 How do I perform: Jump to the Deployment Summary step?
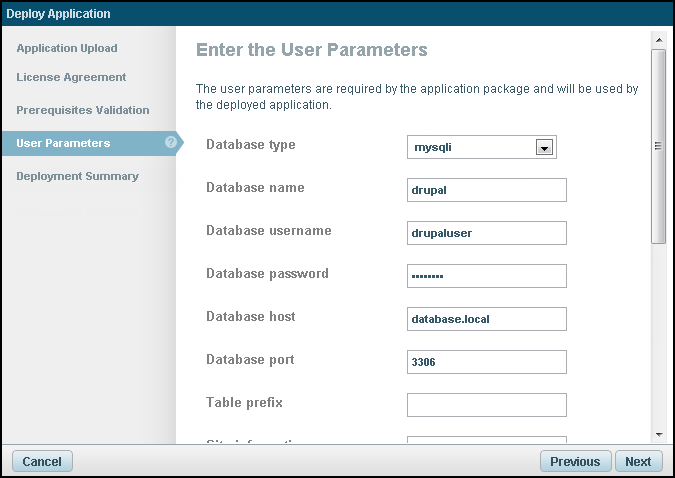pos(77,176)
